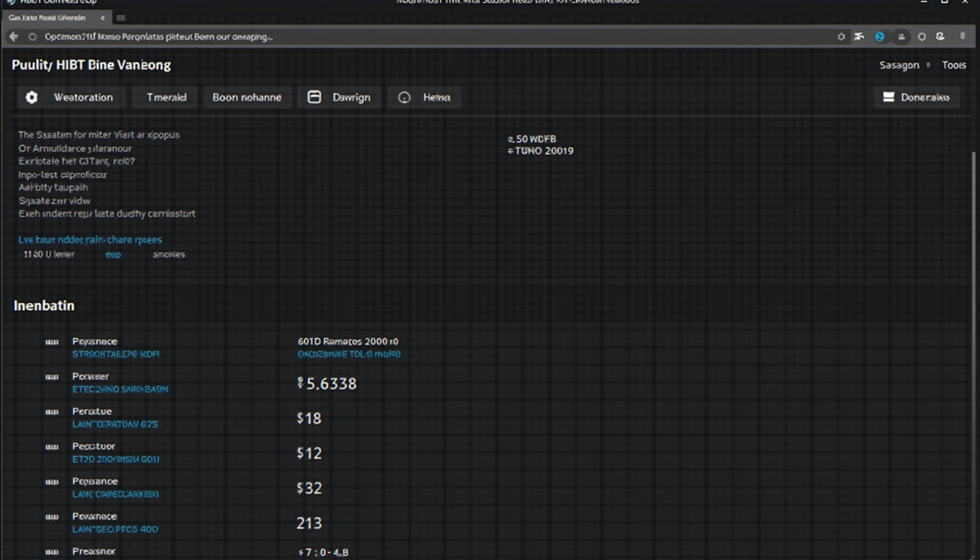Click the Dawrign tab icon
This screenshot has width=980, height=560.
(314, 97)
